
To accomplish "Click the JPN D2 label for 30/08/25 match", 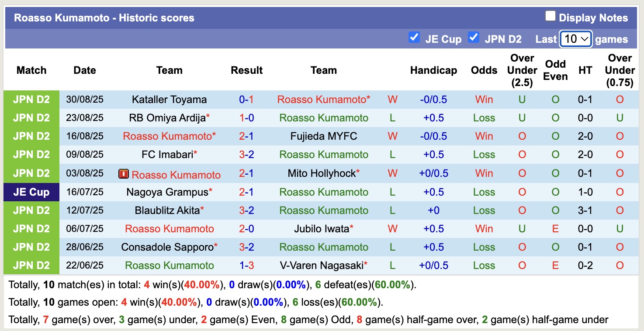I will coord(31,100).
